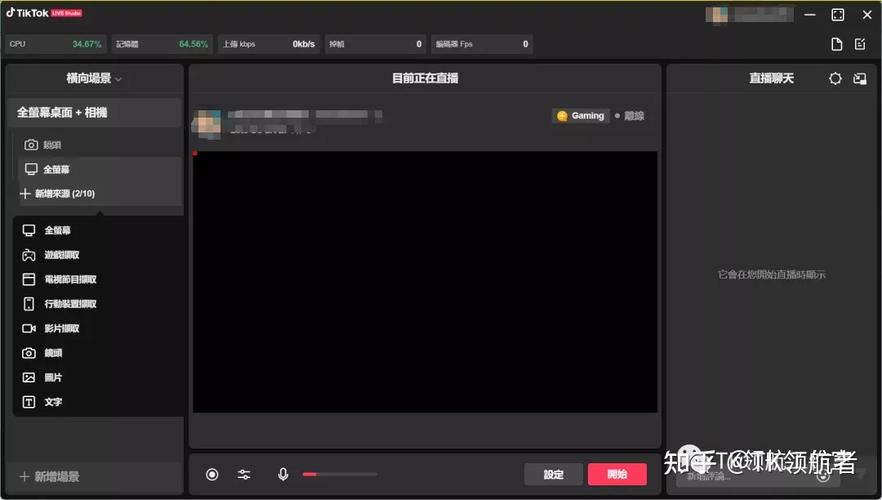Click the red 開始 start button

click(x=617, y=474)
